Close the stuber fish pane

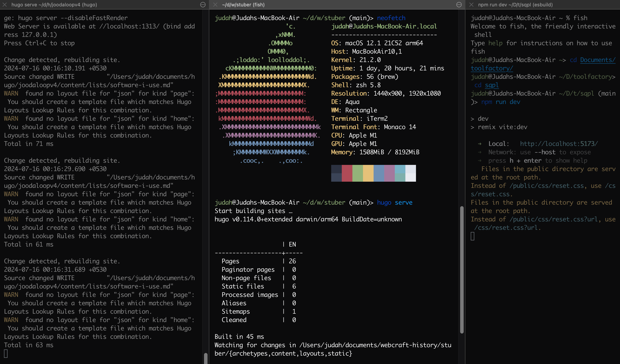point(215,5)
